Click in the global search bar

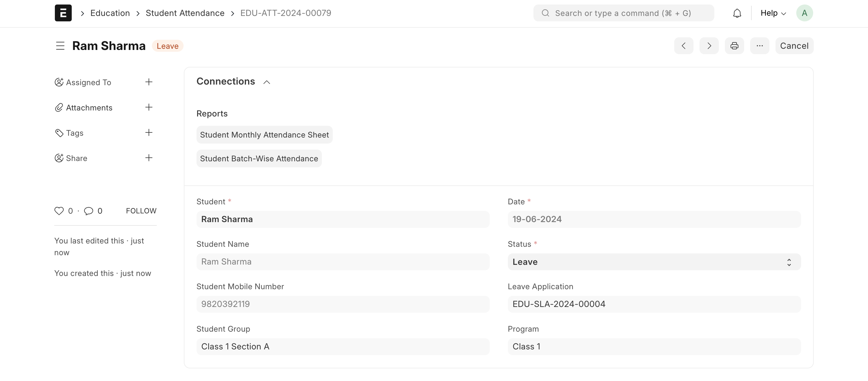pyautogui.click(x=623, y=13)
